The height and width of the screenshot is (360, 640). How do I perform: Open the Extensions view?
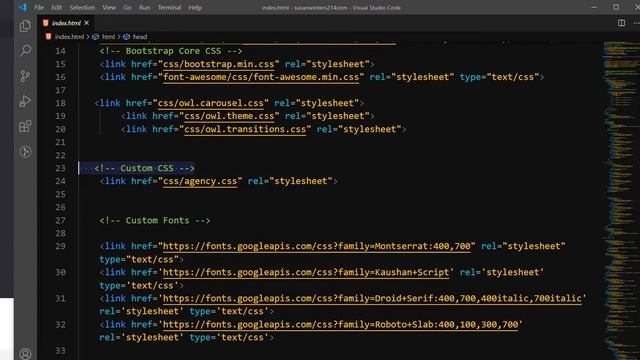click(x=25, y=127)
